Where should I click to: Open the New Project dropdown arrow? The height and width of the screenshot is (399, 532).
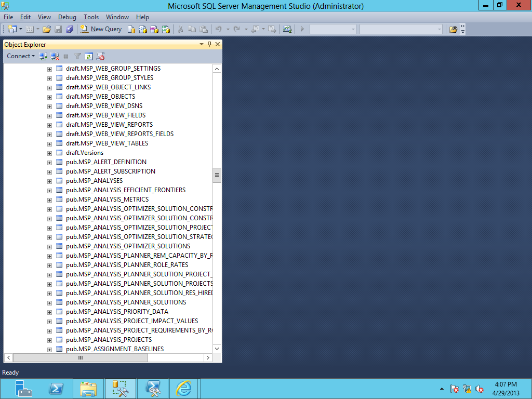(x=21, y=29)
